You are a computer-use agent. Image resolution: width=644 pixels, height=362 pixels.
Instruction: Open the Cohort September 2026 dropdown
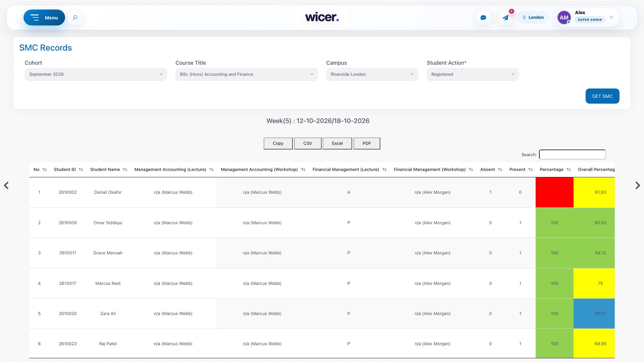click(x=96, y=74)
